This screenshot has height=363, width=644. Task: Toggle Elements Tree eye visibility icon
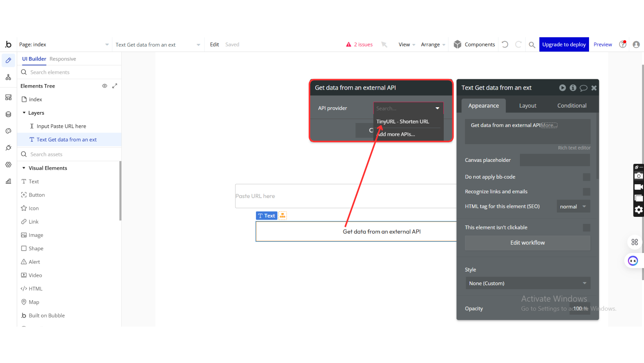[104, 86]
